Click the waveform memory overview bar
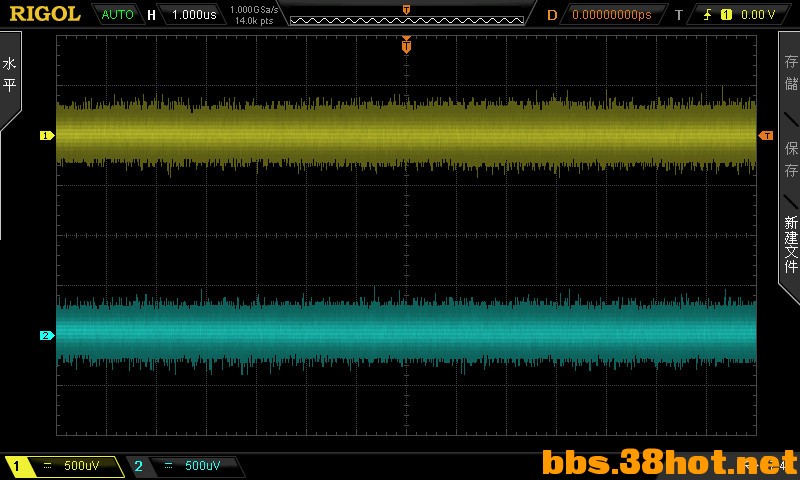 pyautogui.click(x=407, y=20)
